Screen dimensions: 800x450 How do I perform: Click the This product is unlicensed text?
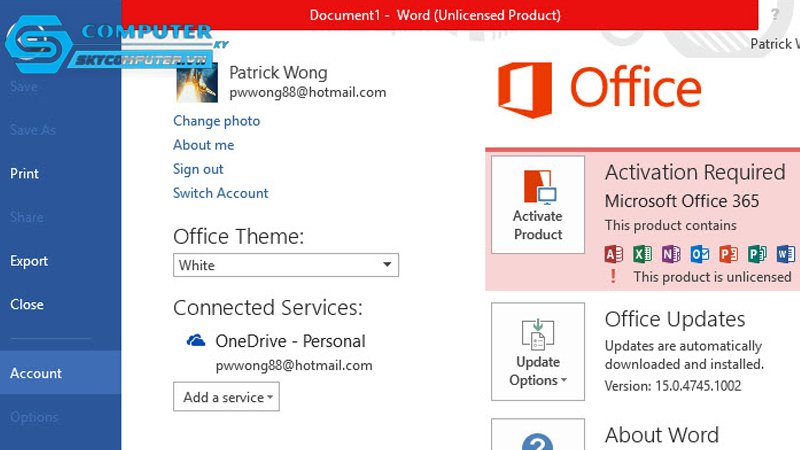click(x=712, y=277)
